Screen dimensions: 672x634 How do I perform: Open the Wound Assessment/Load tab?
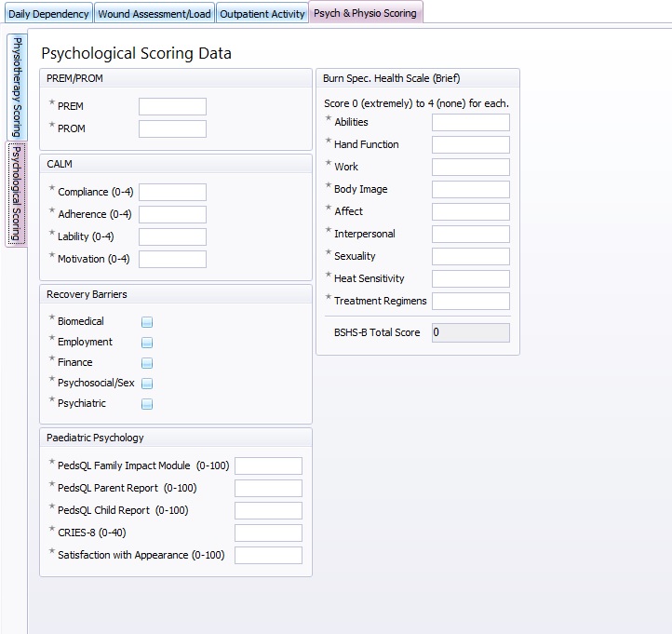pyautogui.click(x=155, y=13)
